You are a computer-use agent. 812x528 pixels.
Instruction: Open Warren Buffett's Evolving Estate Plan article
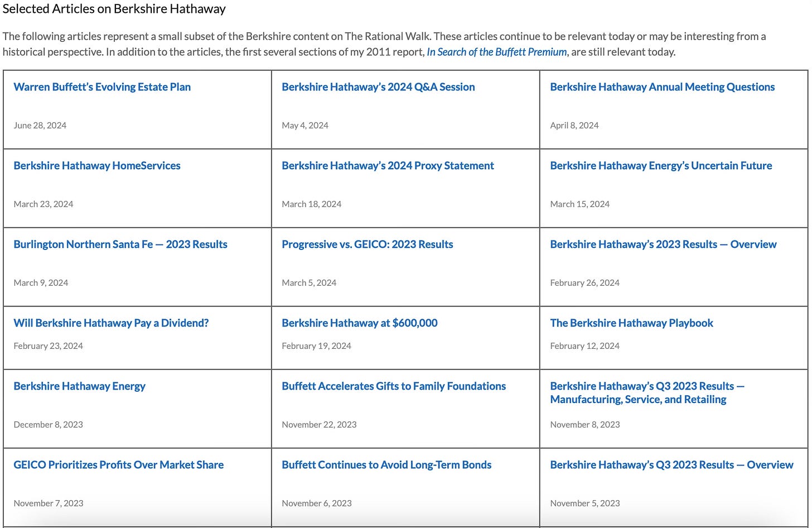click(102, 87)
